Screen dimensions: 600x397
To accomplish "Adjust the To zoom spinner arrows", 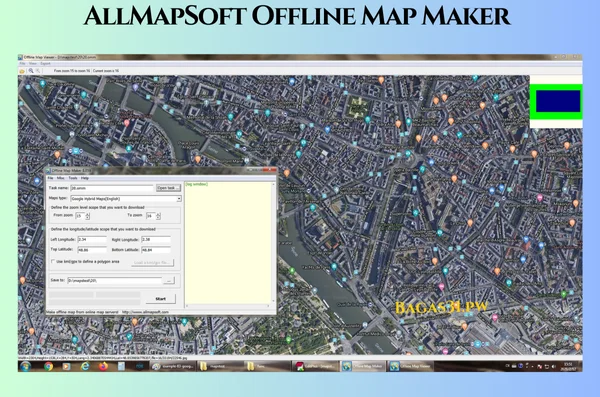I will pos(158,216).
